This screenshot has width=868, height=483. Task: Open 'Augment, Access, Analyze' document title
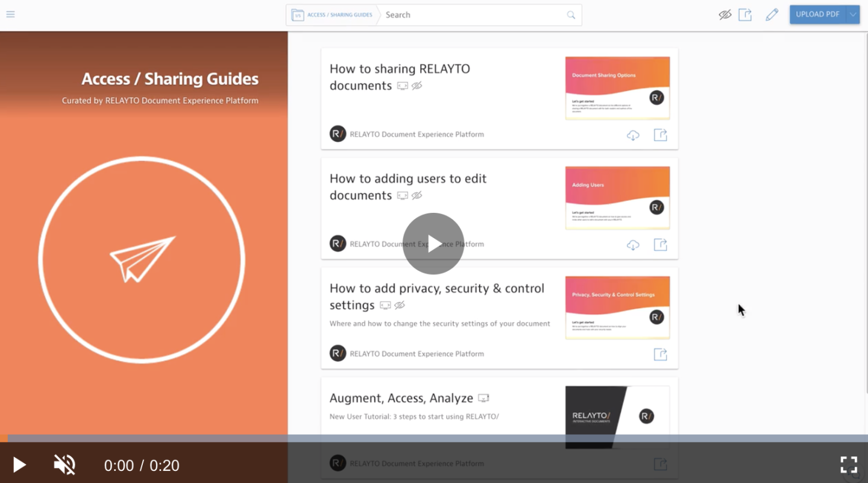click(401, 398)
